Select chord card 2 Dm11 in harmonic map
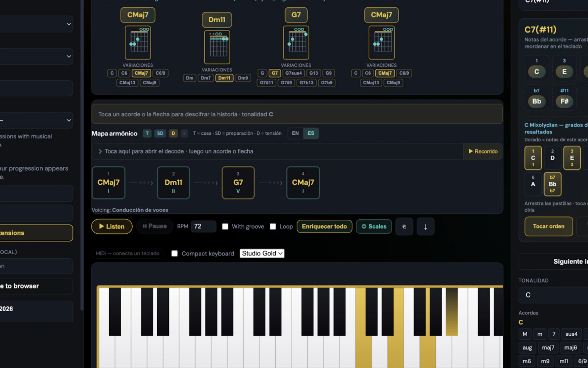588x368 pixels. click(173, 183)
